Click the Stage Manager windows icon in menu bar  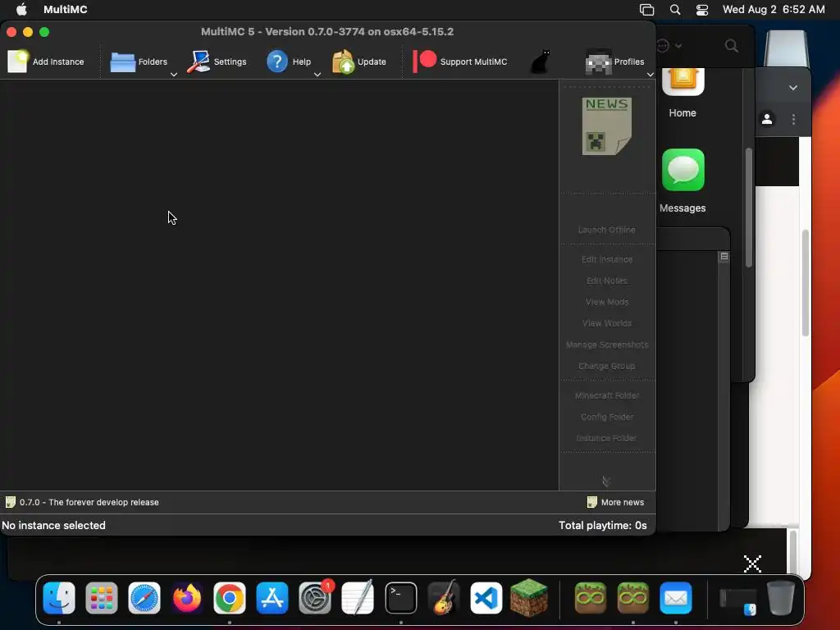pos(646,10)
